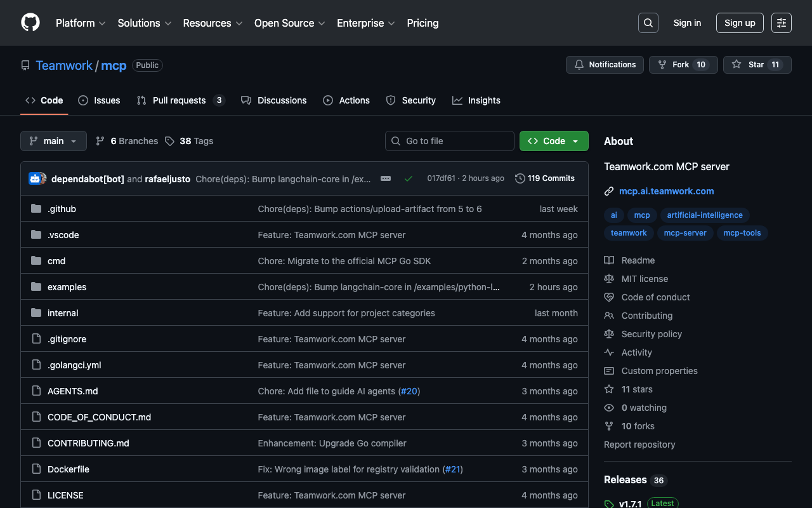Image resolution: width=812 pixels, height=508 pixels.
Task: Click the GitHub logo icon
Action: tap(30, 23)
